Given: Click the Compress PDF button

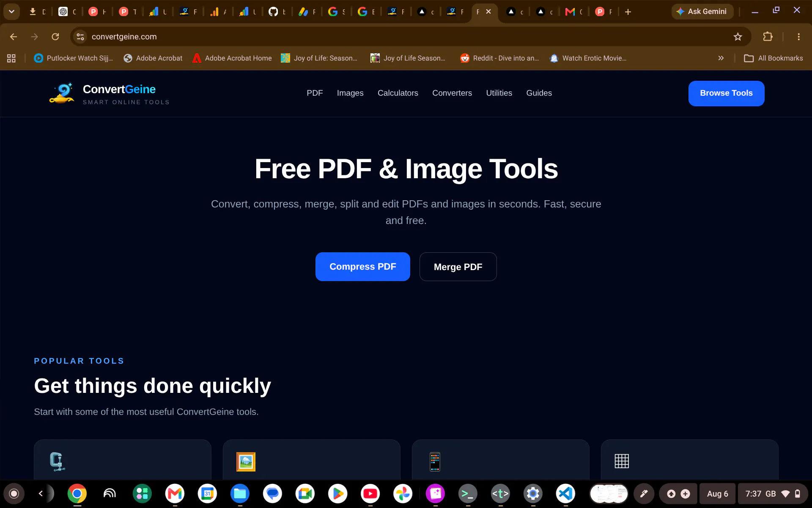Looking at the screenshot, I should pos(362,267).
